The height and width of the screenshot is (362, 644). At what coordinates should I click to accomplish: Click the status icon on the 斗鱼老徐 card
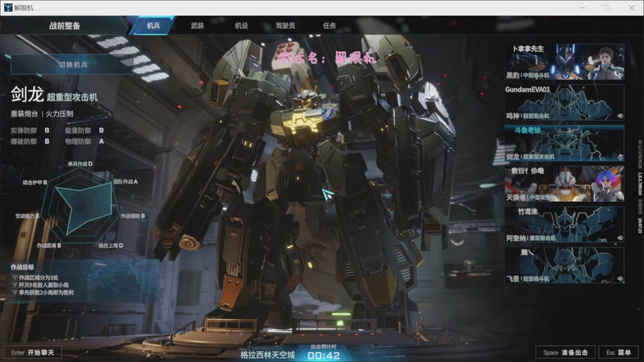tap(620, 156)
